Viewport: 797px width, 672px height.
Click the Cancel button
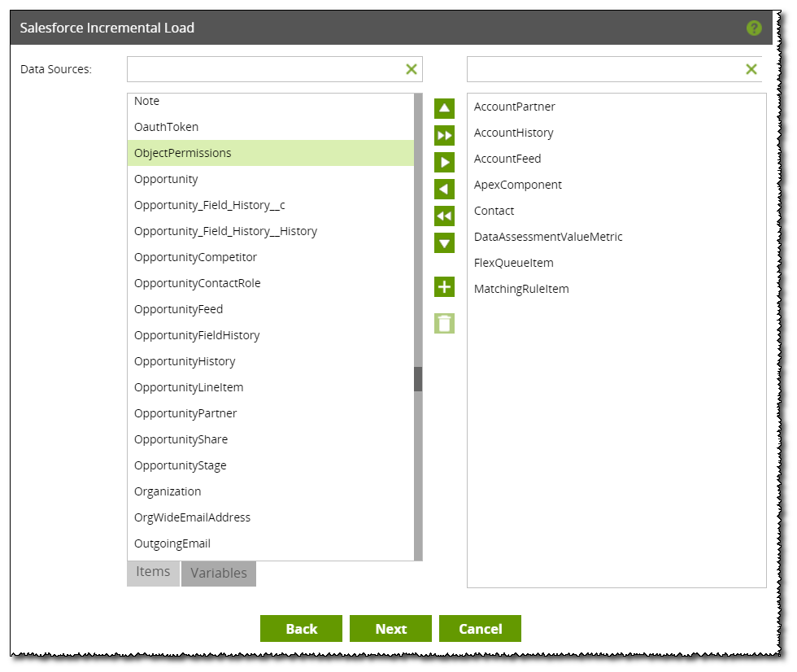coord(480,629)
